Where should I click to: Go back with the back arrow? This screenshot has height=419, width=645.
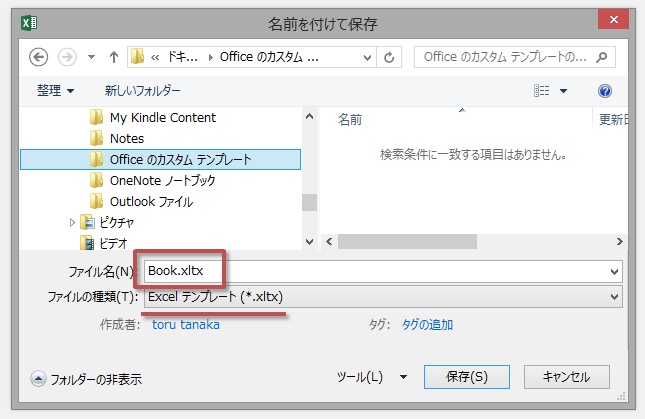click(39, 57)
